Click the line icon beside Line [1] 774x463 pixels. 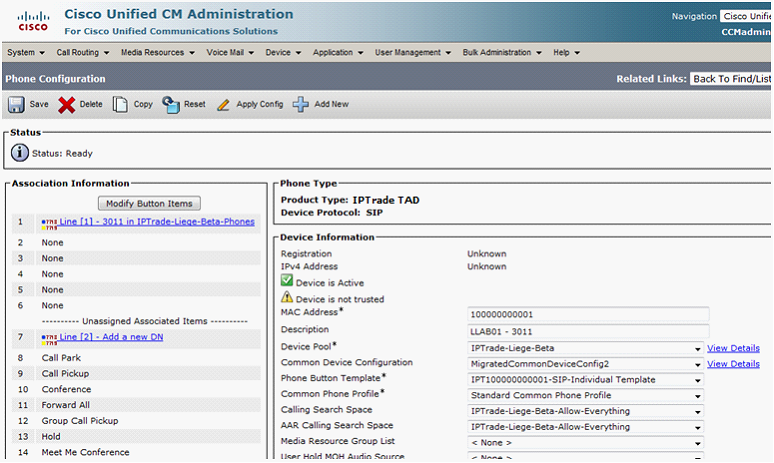coord(49,225)
